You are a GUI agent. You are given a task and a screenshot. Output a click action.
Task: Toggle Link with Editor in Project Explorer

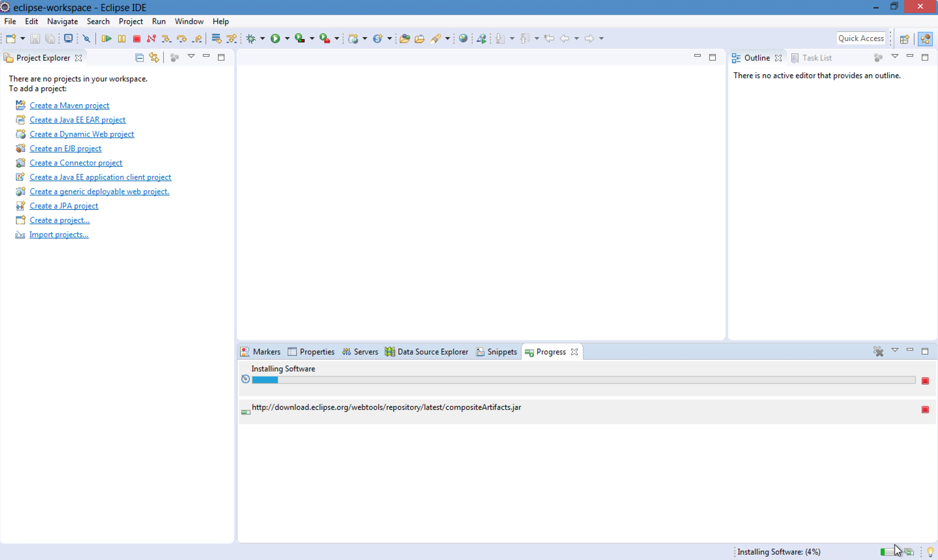pyautogui.click(x=154, y=58)
